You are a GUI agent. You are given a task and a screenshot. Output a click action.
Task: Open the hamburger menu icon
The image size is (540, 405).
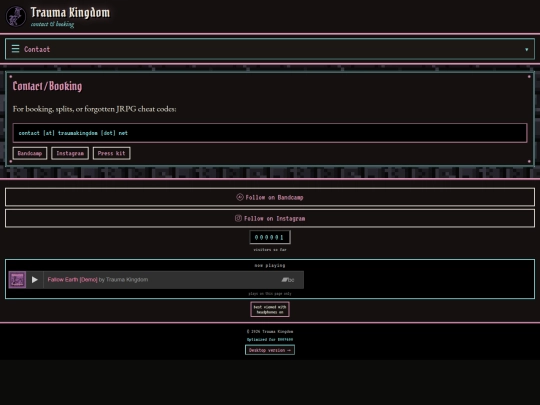[15, 49]
